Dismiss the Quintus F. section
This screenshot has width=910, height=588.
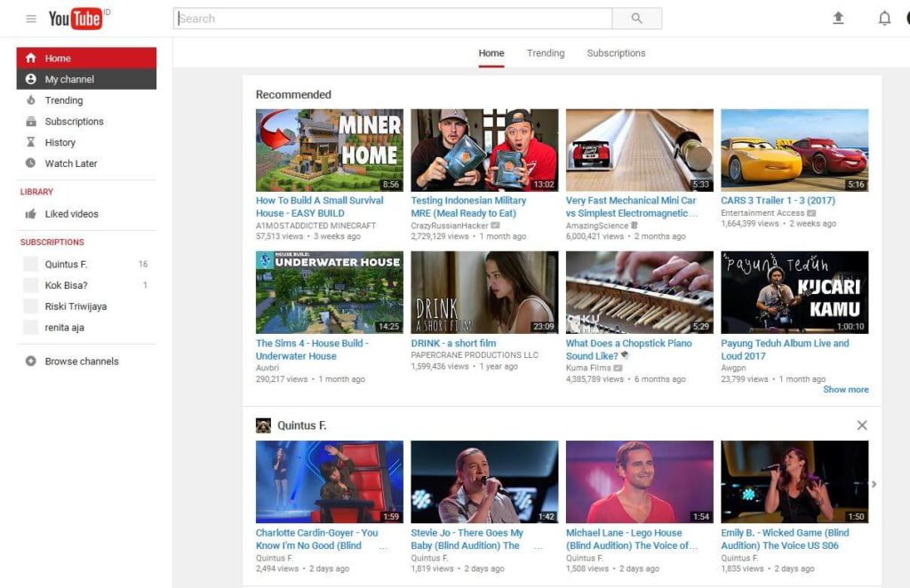(x=862, y=425)
